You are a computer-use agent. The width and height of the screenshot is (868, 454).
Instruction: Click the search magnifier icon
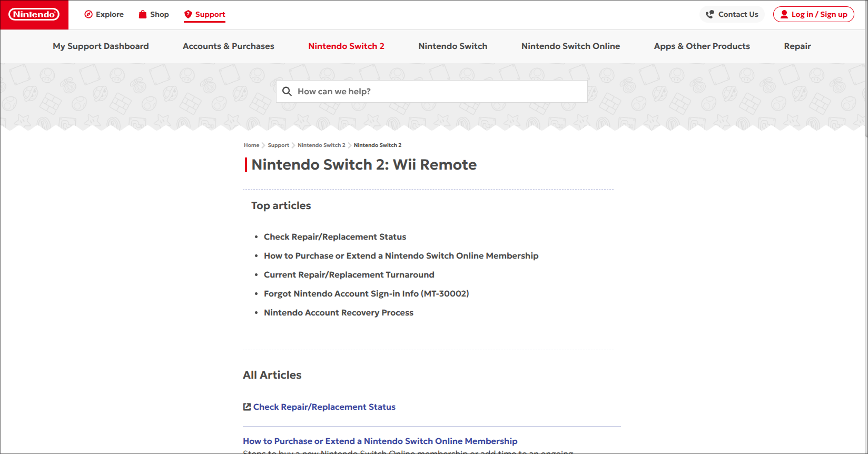pos(287,92)
